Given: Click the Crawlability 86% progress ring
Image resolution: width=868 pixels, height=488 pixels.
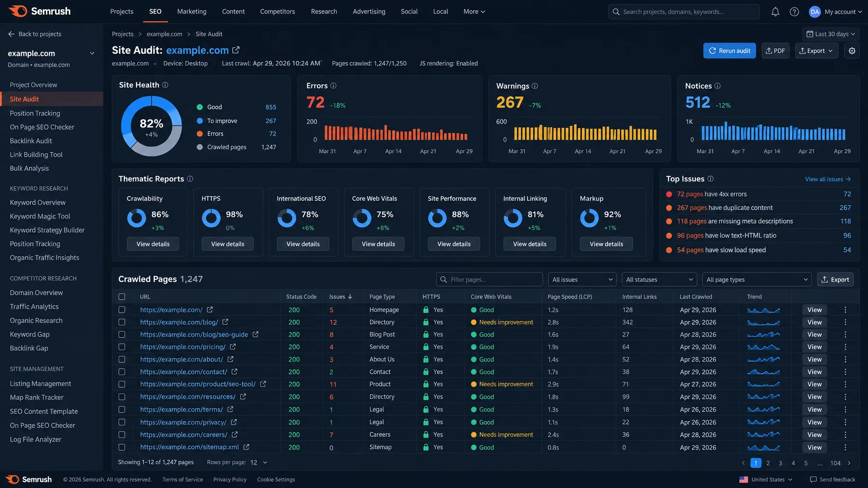Looking at the screenshot, I should point(136,218).
